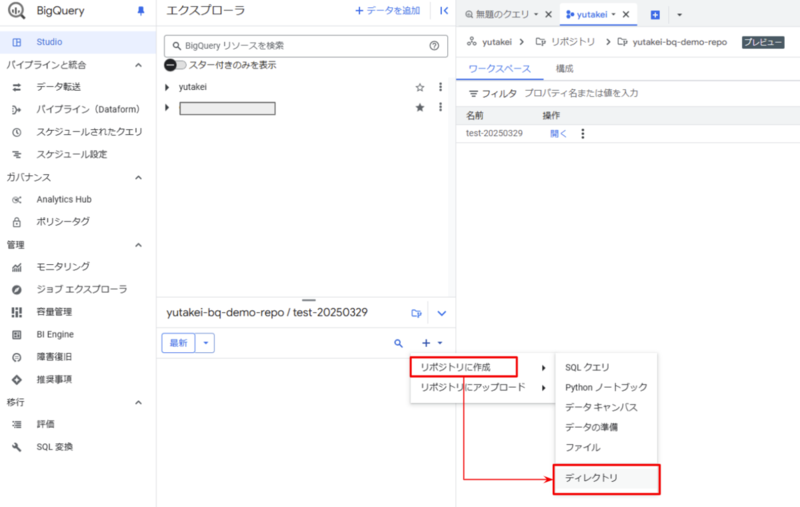Unstar the redacted project row

420,108
